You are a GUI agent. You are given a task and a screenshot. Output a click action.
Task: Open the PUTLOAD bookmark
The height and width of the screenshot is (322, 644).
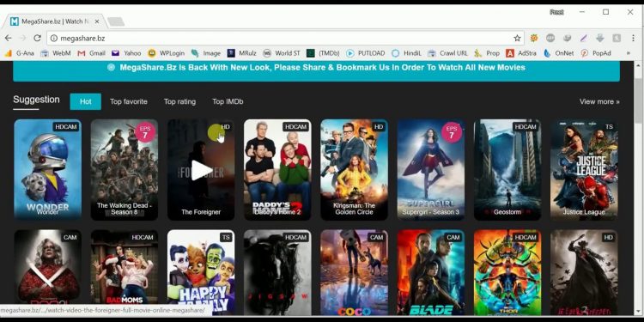[366, 53]
